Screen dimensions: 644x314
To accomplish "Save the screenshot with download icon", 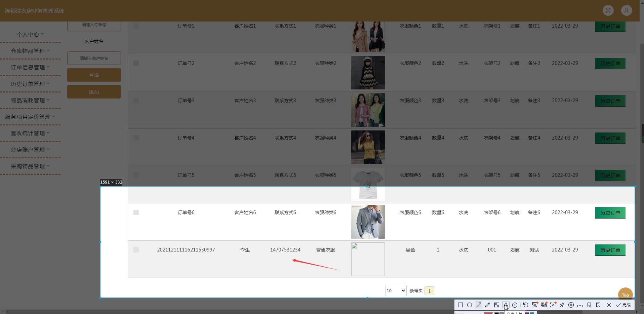I will click(580, 305).
